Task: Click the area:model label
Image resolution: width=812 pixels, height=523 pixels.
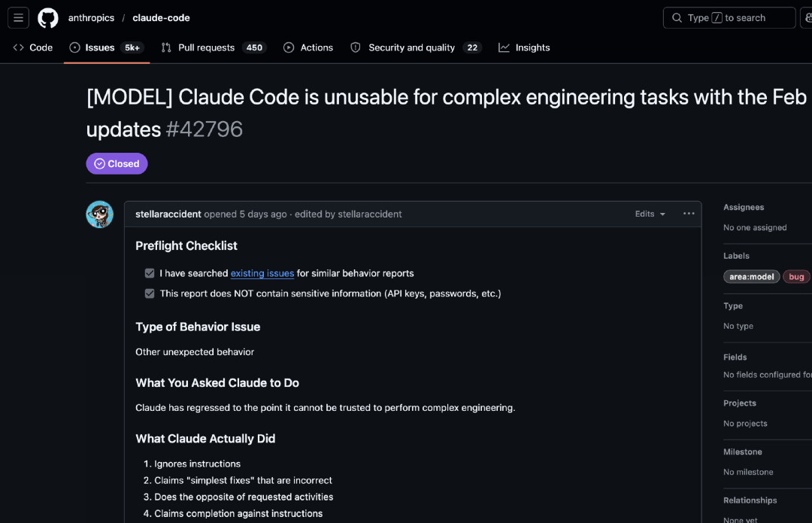Action: point(751,277)
